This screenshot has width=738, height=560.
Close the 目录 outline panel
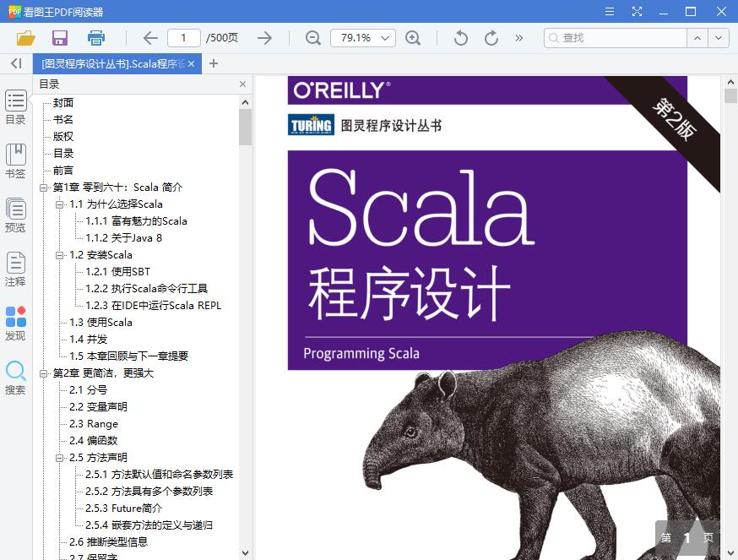(x=242, y=84)
